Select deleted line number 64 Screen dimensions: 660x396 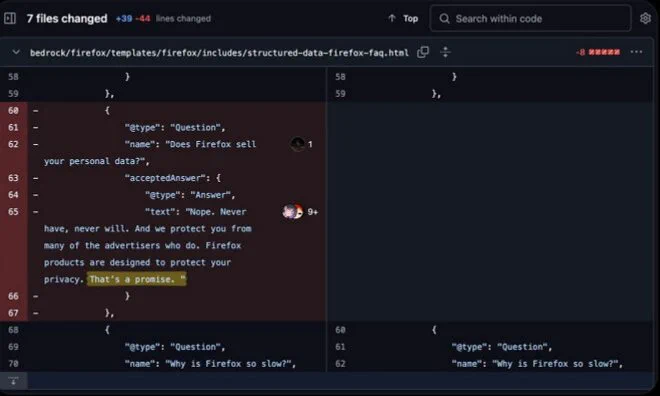click(x=13, y=195)
